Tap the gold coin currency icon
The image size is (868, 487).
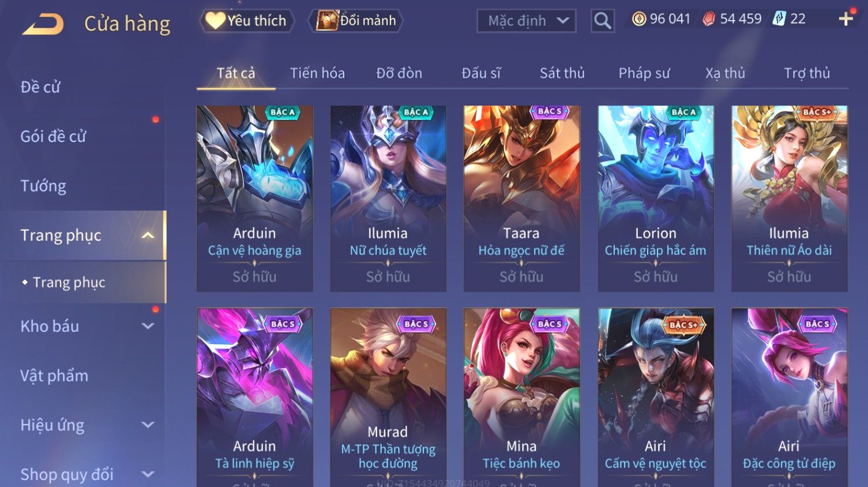click(639, 19)
